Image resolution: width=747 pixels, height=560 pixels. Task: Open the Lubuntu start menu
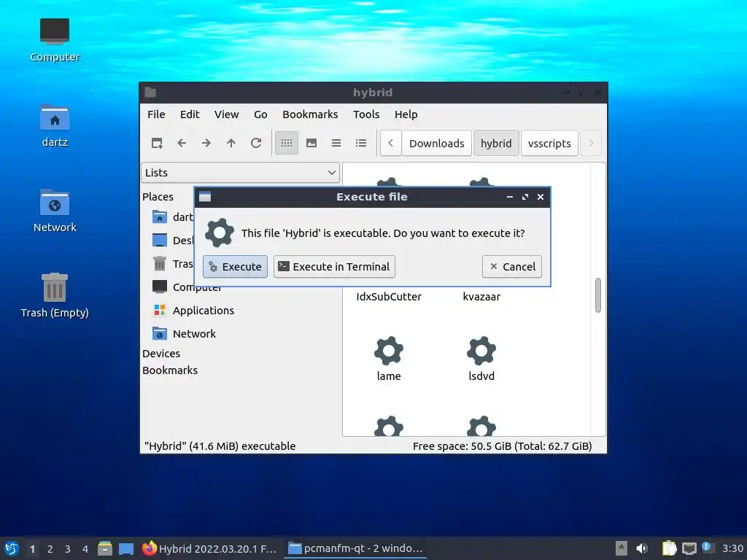coord(12,548)
